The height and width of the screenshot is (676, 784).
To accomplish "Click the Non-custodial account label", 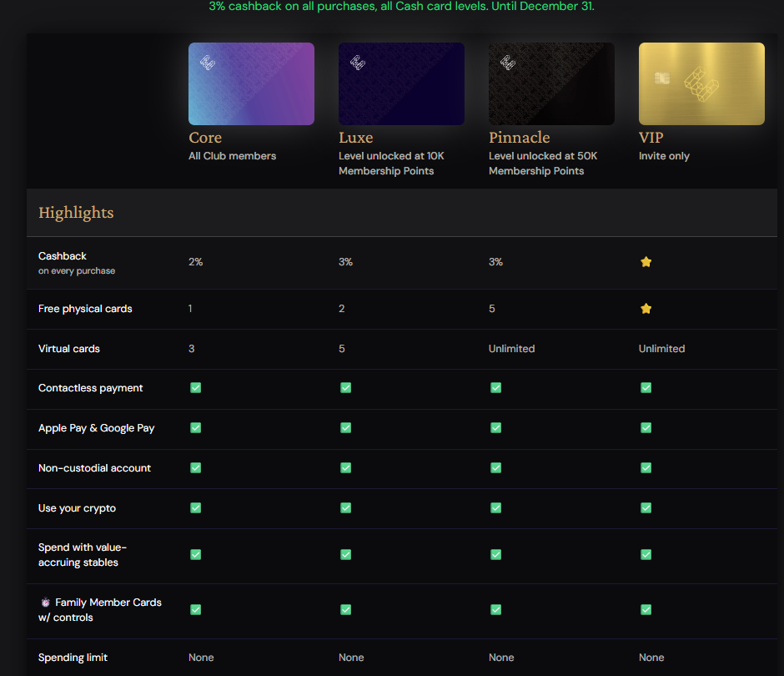I will pyautogui.click(x=94, y=468).
